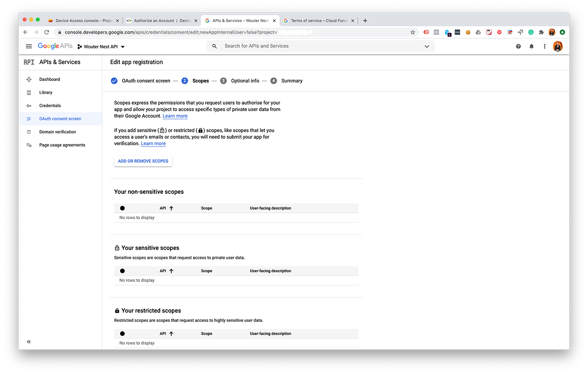Image resolution: width=588 pixels, height=374 pixels.
Task: Select the APIs & Services browser tab
Action: coord(240,21)
